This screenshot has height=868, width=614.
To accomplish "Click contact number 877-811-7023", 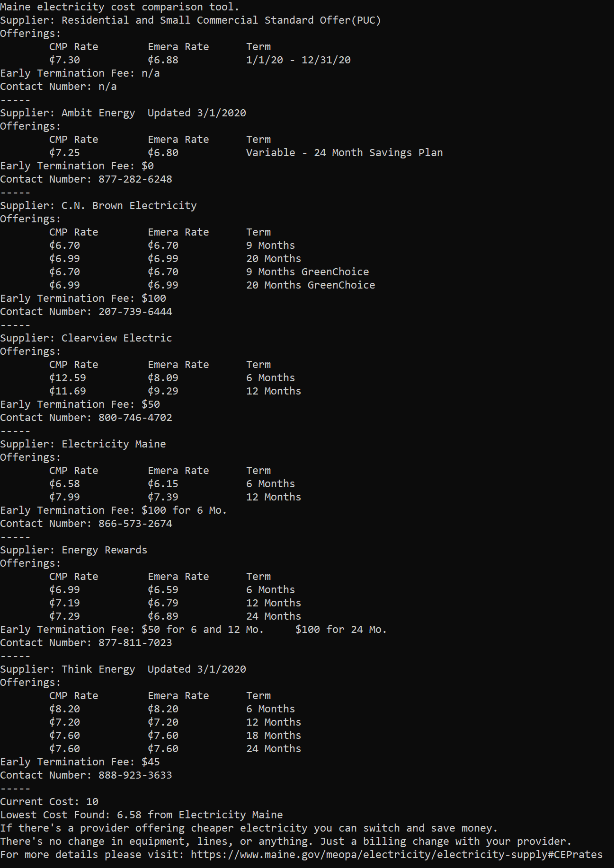I will (135, 643).
